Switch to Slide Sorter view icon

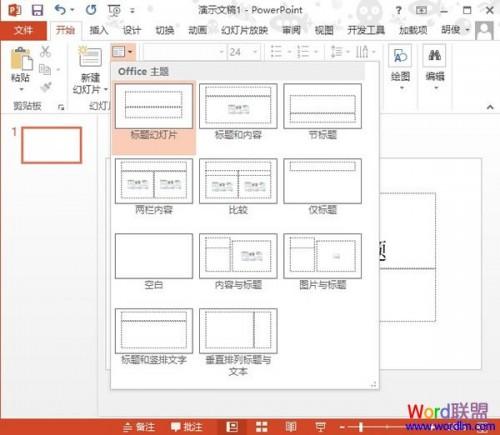[x=262, y=427]
